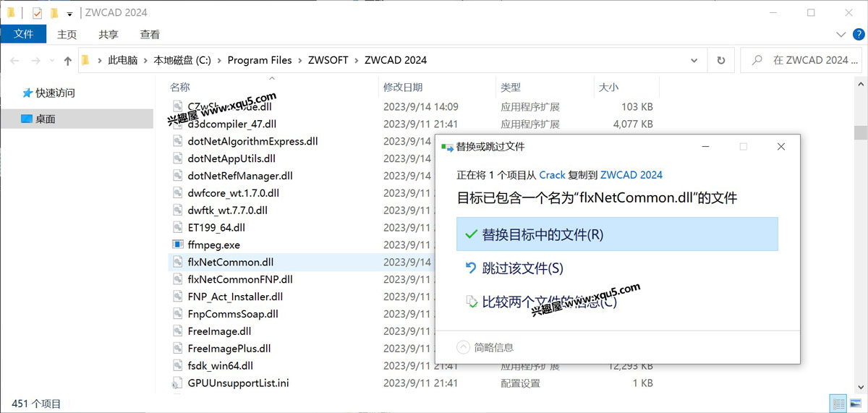868x413 pixels.
Task: Select FreeImagePlus.dll file
Action: [229, 349]
